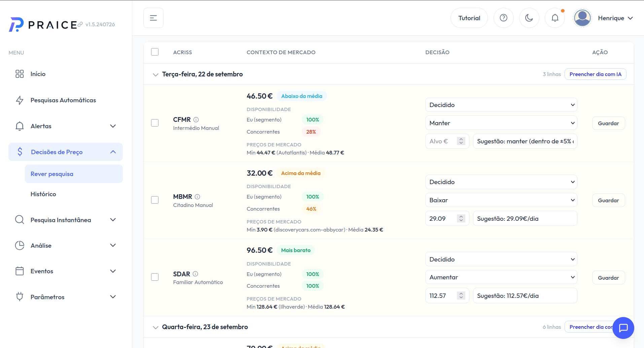This screenshot has width=644, height=348.
Task: Click Guardar for the CFMR row
Action: coord(608,123)
